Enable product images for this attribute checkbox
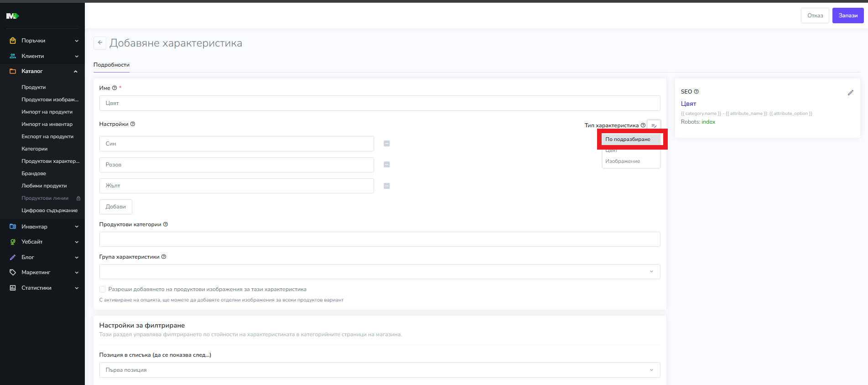Screen dimensions: 868x385 click(x=103, y=289)
